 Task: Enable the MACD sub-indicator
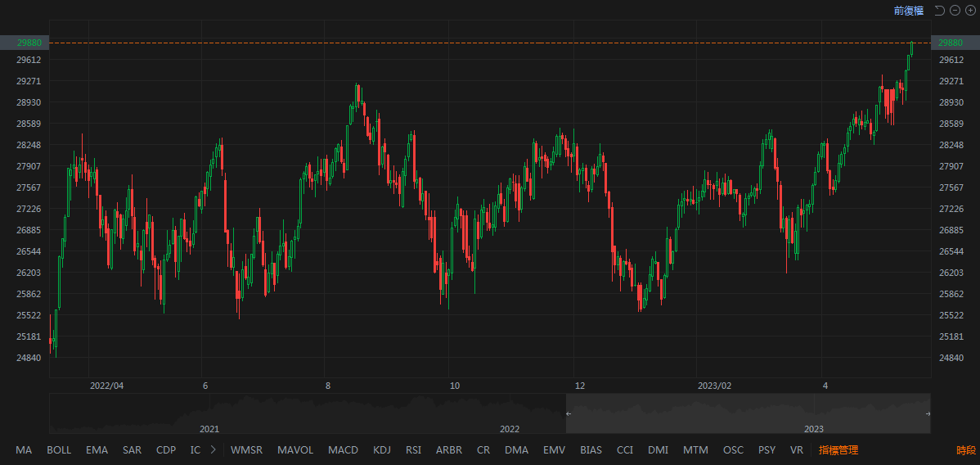tap(343, 450)
